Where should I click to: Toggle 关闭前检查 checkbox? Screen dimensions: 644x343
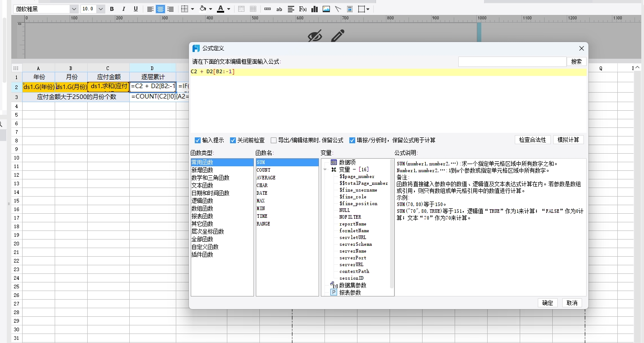[x=233, y=140]
